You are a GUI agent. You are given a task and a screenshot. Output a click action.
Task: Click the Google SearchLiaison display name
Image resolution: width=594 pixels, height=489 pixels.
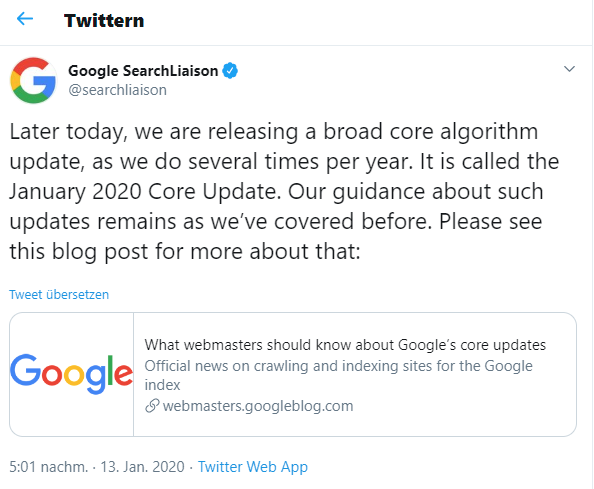pos(143,71)
